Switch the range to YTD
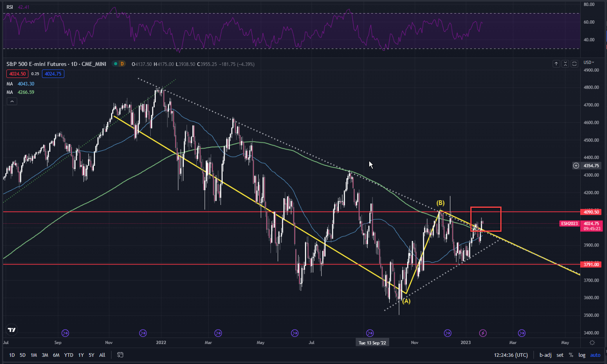The height and width of the screenshot is (364, 607). tap(69, 355)
